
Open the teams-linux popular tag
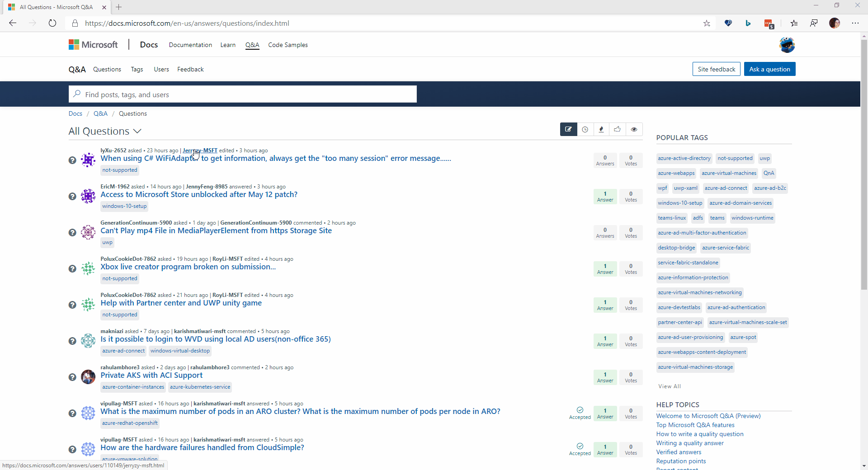pos(672,218)
